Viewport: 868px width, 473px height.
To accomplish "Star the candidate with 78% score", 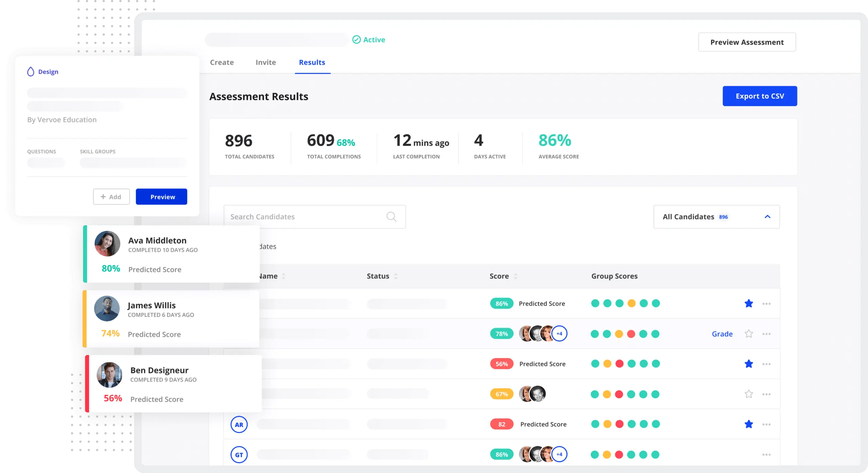I will tap(749, 334).
